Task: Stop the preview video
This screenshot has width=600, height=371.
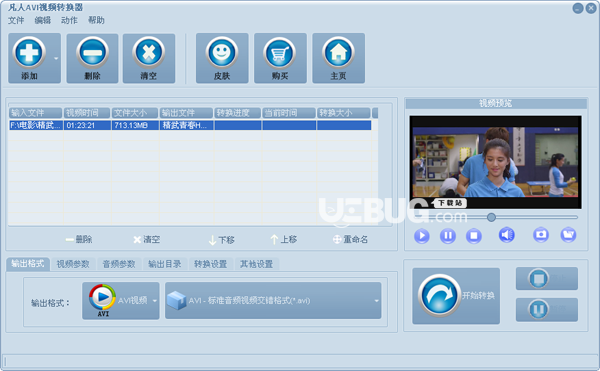Action: point(474,236)
